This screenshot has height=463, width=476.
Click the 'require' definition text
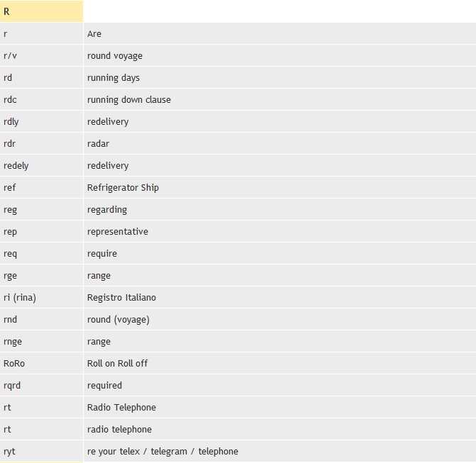(x=101, y=254)
